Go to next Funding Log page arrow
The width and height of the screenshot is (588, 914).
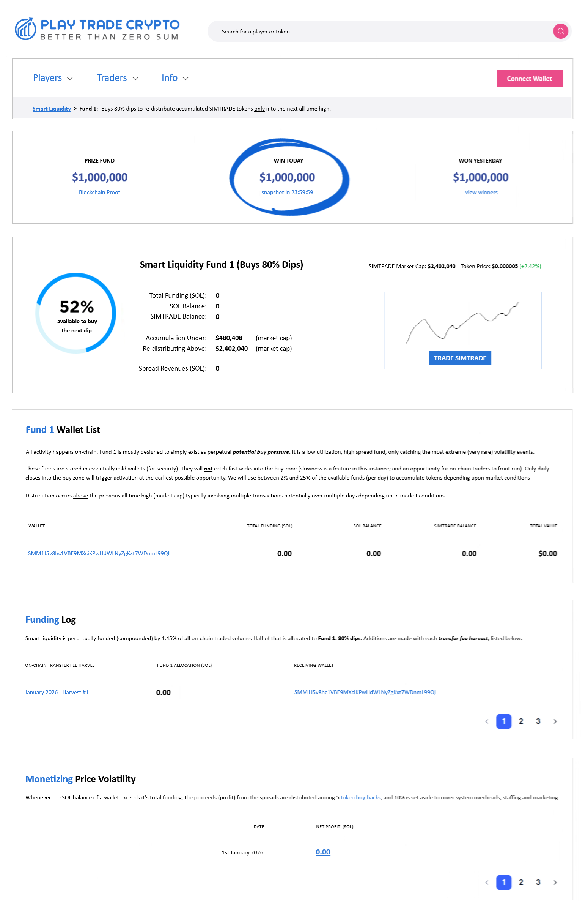[x=555, y=721]
